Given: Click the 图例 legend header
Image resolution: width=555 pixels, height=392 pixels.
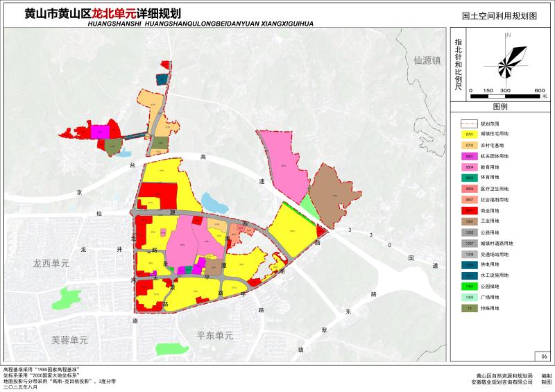Looking at the screenshot, I should (500, 108).
